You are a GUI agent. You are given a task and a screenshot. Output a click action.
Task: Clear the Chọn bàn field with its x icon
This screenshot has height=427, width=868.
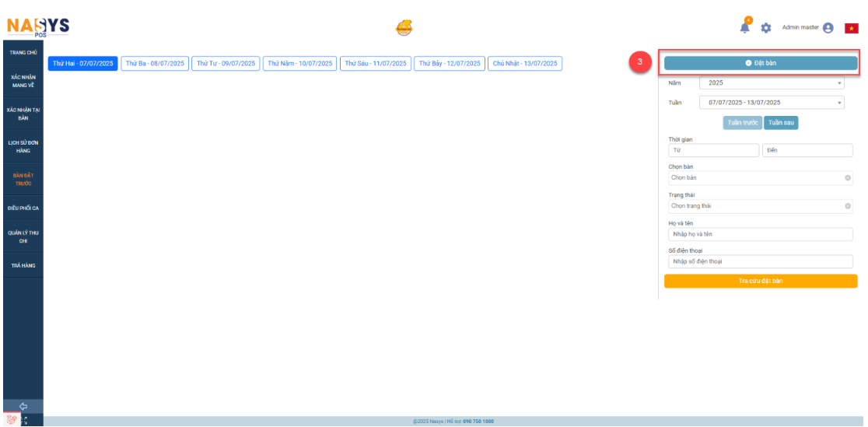[x=848, y=178]
